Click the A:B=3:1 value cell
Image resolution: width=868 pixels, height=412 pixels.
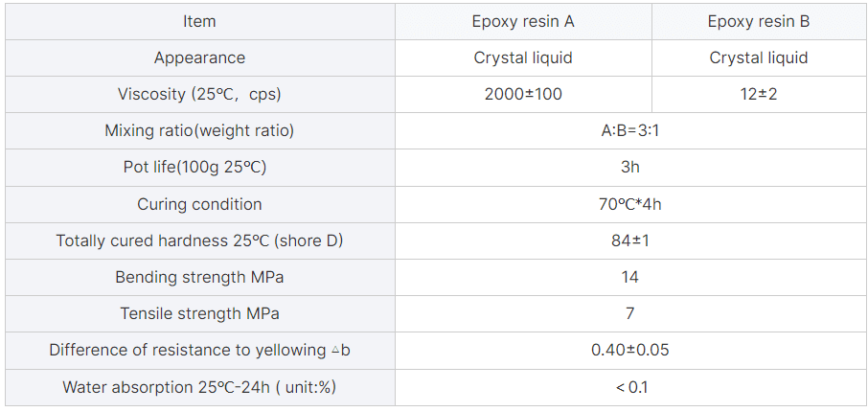point(630,130)
